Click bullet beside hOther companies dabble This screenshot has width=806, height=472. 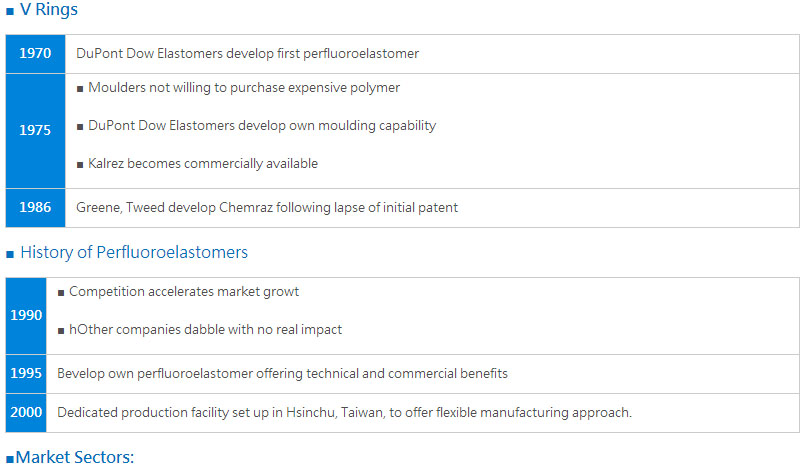click(x=61, y=331)
